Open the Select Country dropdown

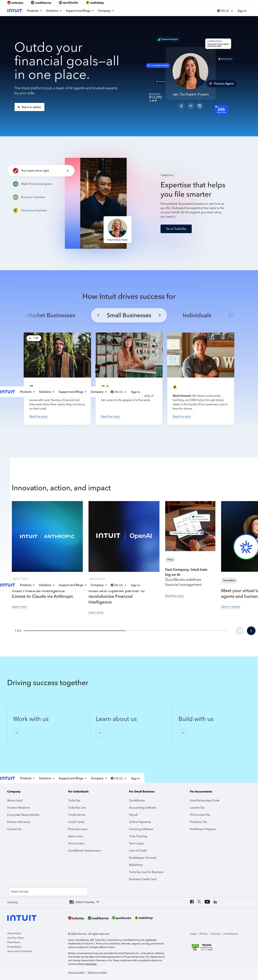click(84, 902)
